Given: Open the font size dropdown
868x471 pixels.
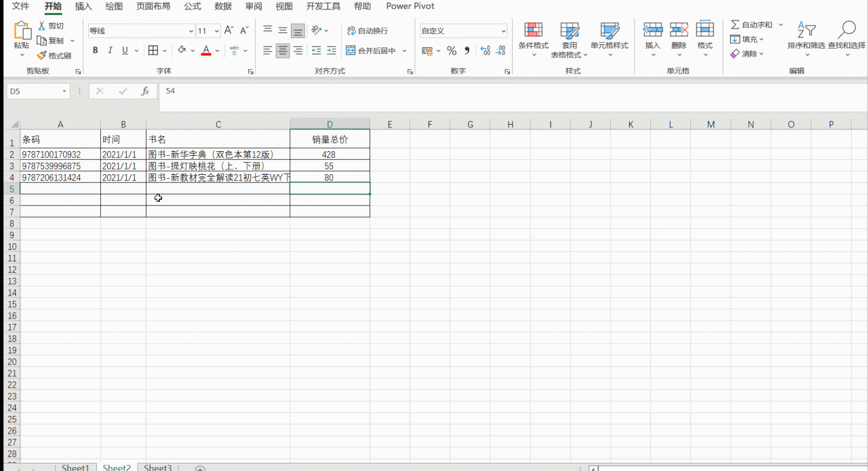Looking at the screenshot, I should [217, 31].
